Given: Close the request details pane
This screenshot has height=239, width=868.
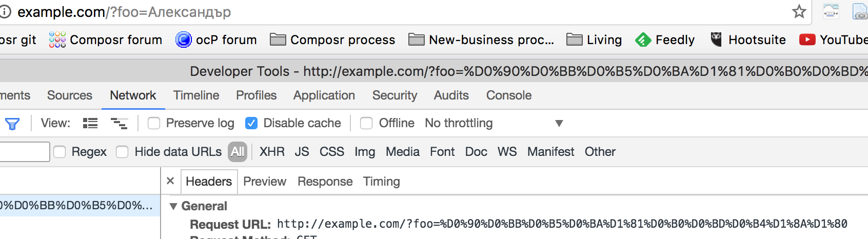Looking at the screenshot, I should point(170,181).
